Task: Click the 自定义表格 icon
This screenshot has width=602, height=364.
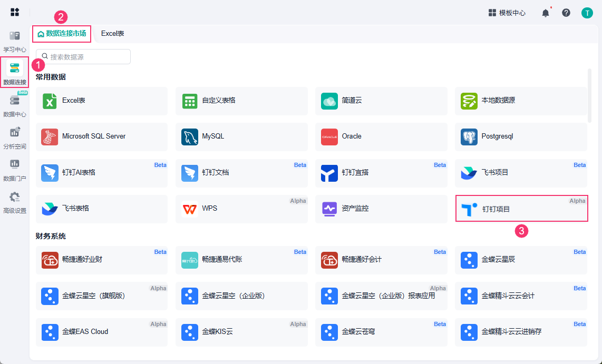Action: click(190, 101)
